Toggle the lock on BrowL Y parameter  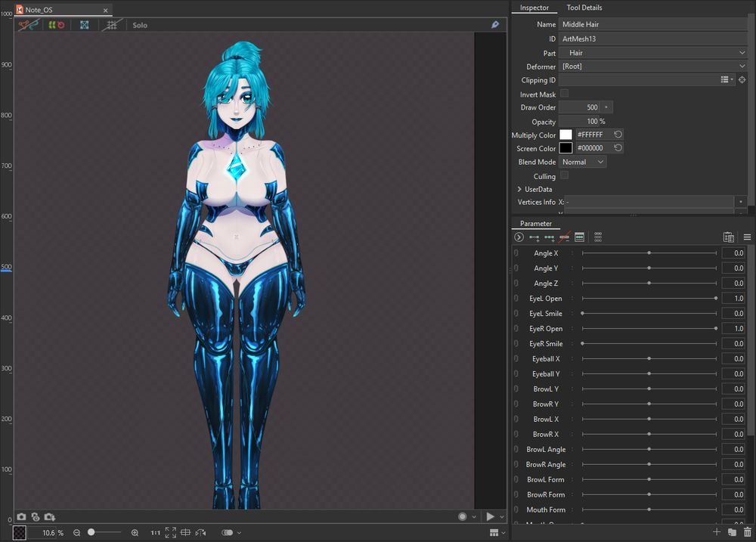[x=516, y=389]
